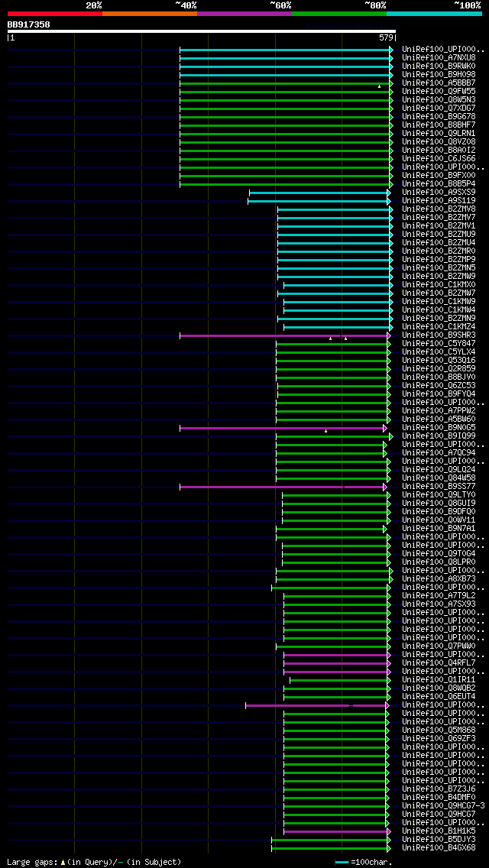The width and height of the screenshot is (489, 868).
Task: Open hit UniRef100_A7NXU8
Action: click(439, 57)
